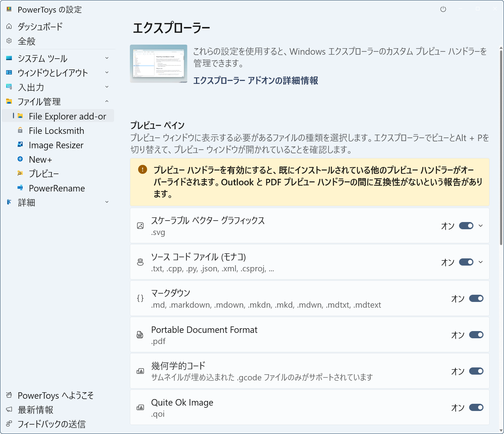Click the PowerToys へようこそ welcome icon
Screen dimensions: 504x434
pos(9,395)
